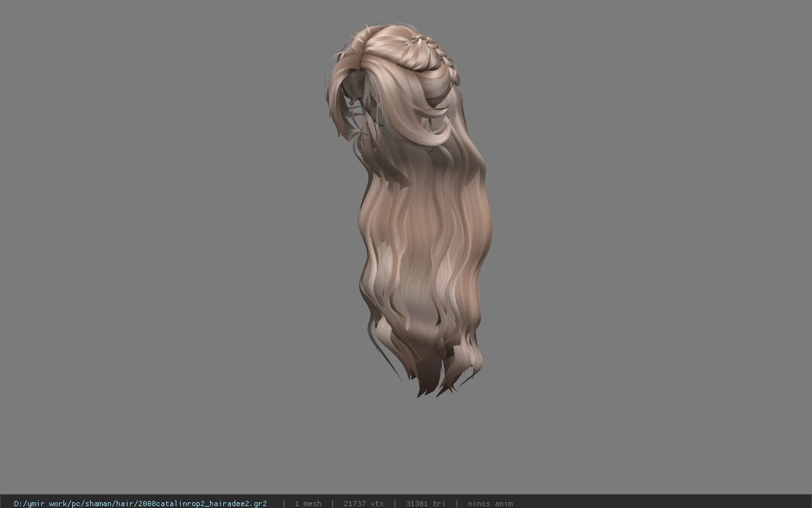Click the '1 mesh' status entry

click(308, 504)
